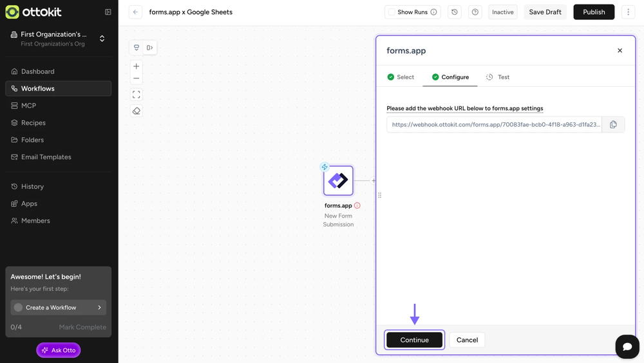Open the three-dot more options menu

pyautogui.click(x=628, y=12)
